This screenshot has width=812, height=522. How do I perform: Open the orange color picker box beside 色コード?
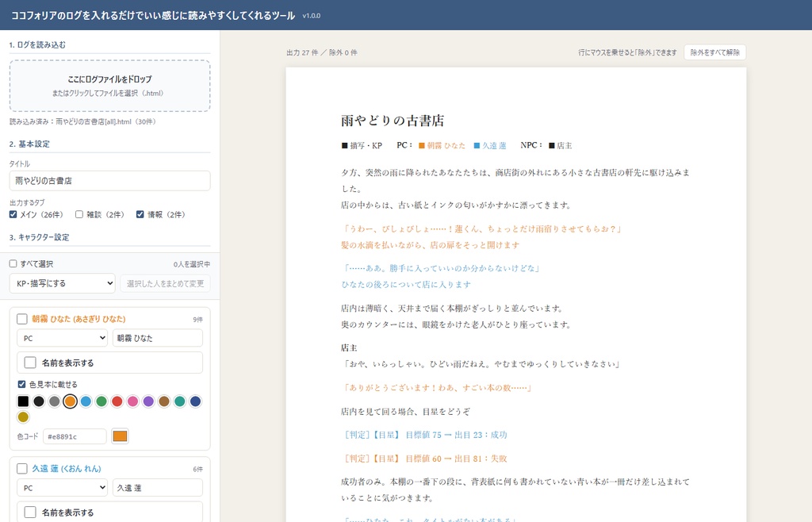(x=121, y=436)
